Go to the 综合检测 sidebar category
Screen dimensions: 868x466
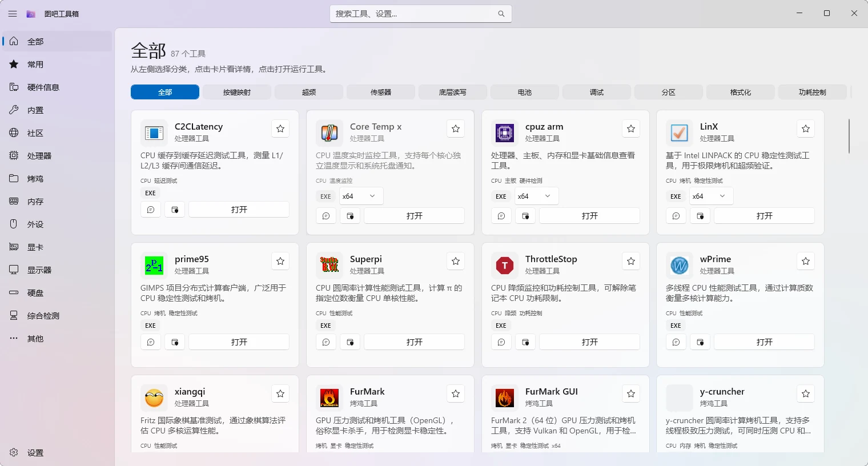(57, 316)
